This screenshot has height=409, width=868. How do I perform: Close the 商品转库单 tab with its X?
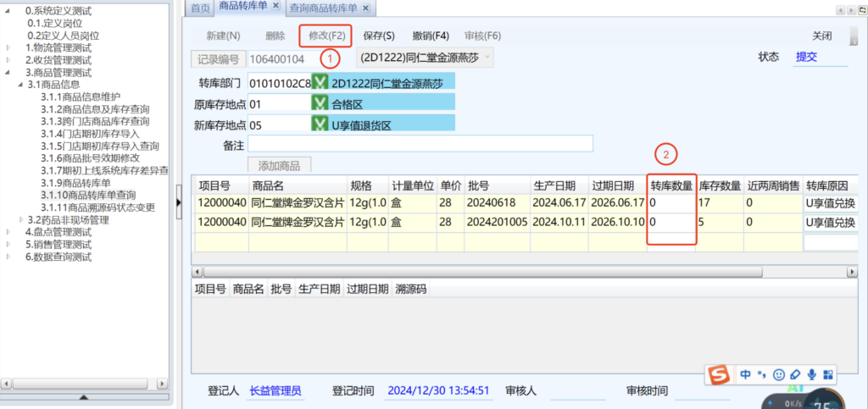pyautogui.click(x=276, y=7)
